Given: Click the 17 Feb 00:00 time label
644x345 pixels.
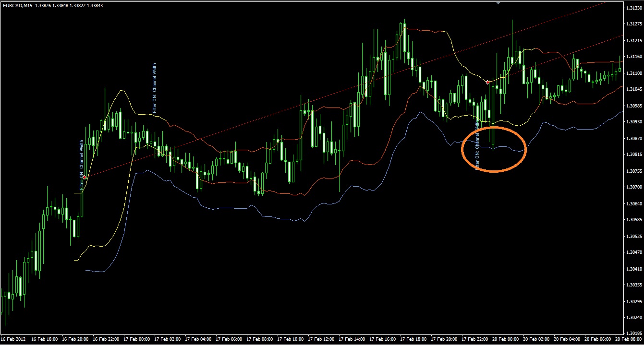Looking at the screenshot, I should click(x=137, y=339).
